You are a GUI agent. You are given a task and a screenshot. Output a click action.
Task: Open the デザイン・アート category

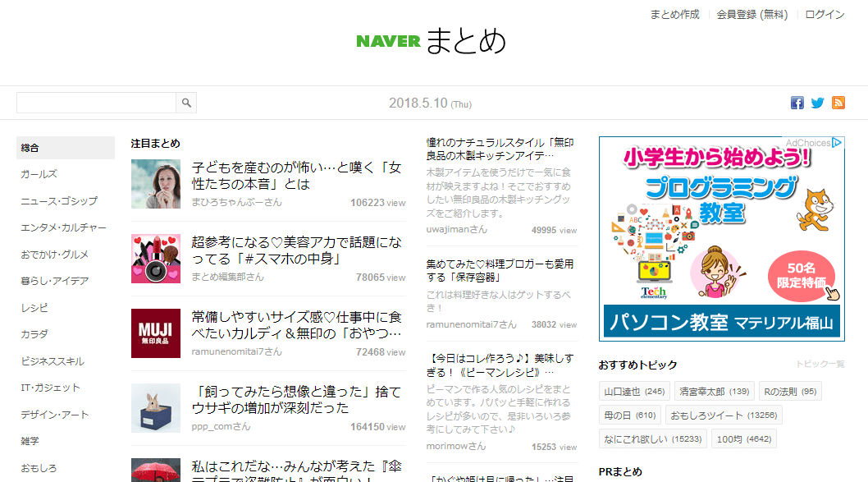[x=55, y=415]
